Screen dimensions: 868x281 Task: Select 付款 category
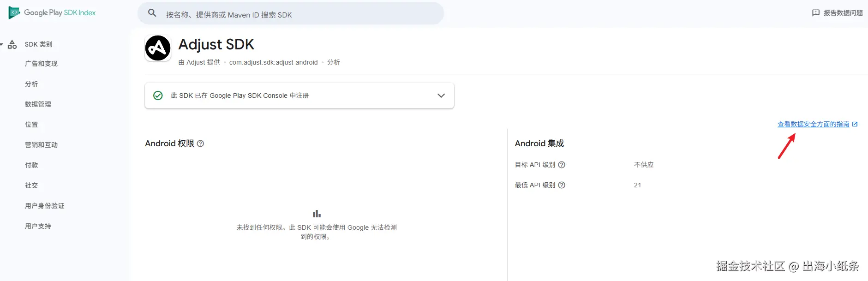coord(31,165)
